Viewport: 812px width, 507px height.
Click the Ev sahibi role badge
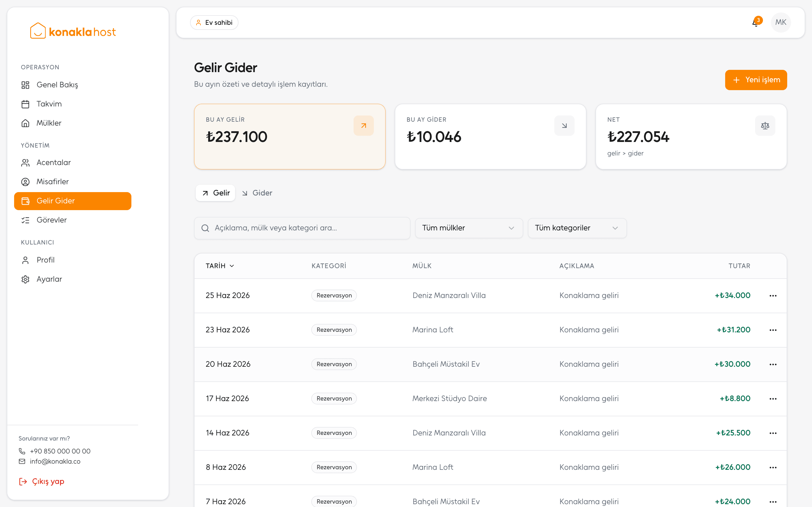(x=214, y=23)
